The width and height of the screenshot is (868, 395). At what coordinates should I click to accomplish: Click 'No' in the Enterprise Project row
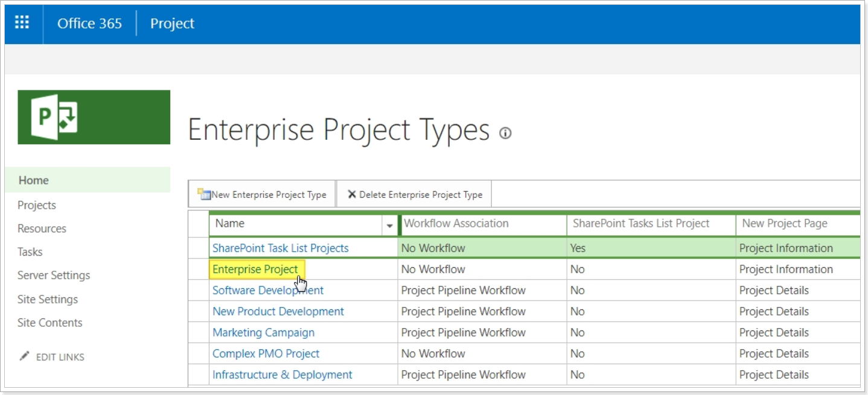578,269
